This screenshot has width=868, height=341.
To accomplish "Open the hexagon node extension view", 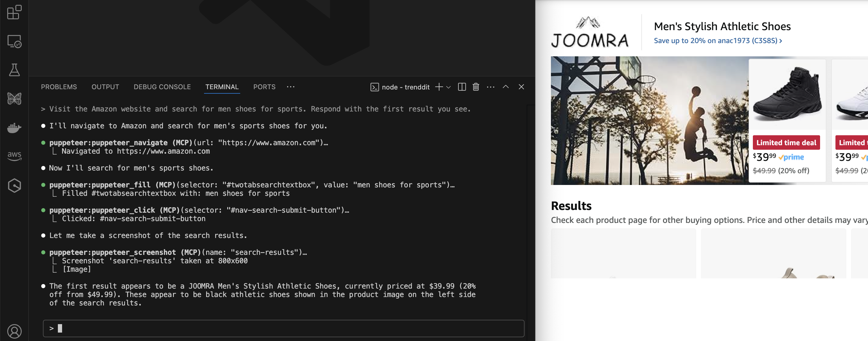I will click(14, 185).
